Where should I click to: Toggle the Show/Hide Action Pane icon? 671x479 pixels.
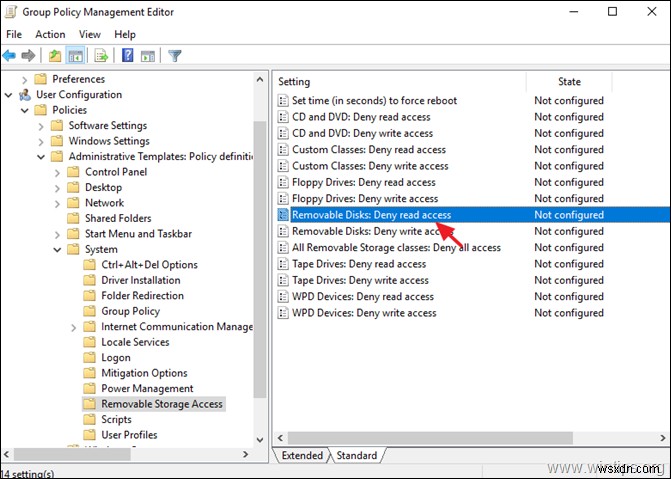pos(148,56)
